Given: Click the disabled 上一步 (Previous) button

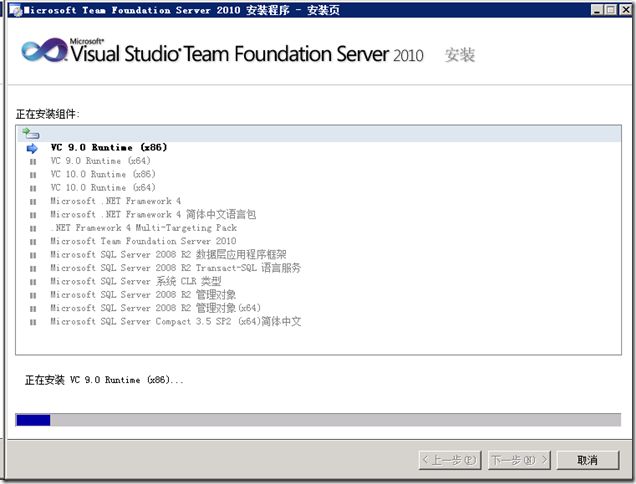Looking at the screenshot, I should click(450, 460).
